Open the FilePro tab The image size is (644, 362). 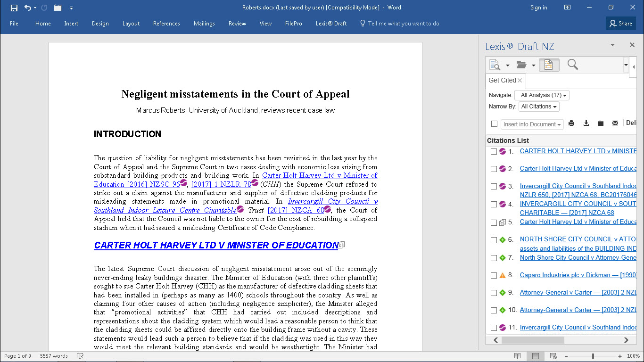pos(293,24)
